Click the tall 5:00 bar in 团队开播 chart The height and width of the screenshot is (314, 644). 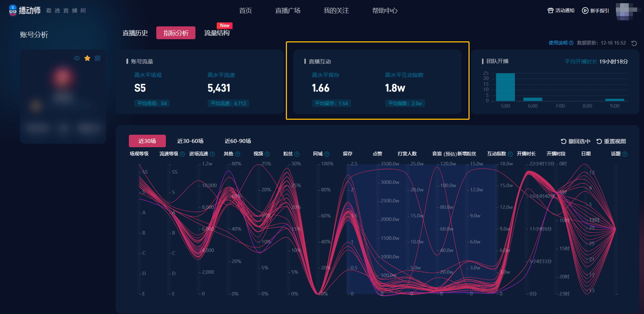coord(505,87)
